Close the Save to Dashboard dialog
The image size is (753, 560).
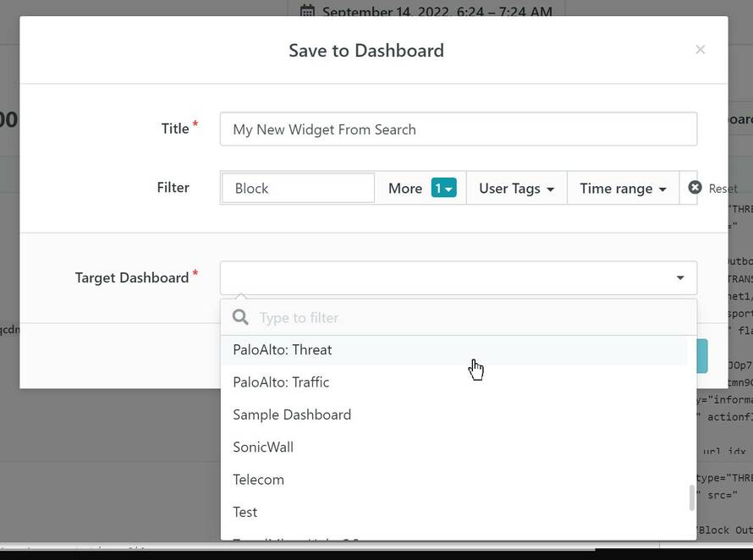click(x=700, y=49)
